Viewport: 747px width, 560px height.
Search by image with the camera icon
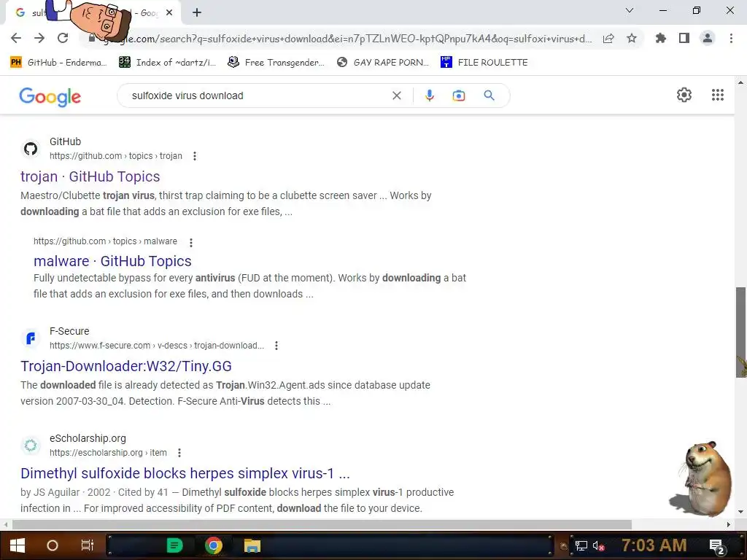click(x=458, y=96)
